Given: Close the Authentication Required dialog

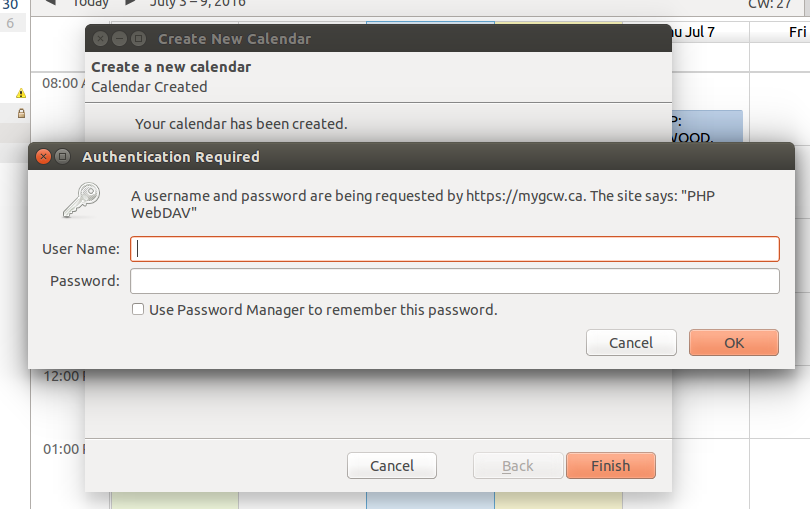Looking at the screenshot, I should tap(43, 156).
